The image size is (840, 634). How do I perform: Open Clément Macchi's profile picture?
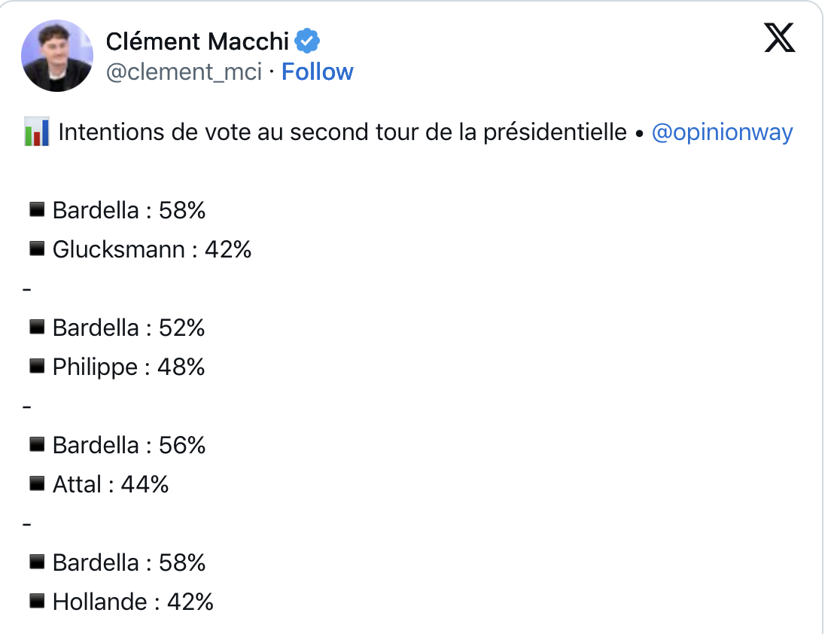tap(57, 56)
